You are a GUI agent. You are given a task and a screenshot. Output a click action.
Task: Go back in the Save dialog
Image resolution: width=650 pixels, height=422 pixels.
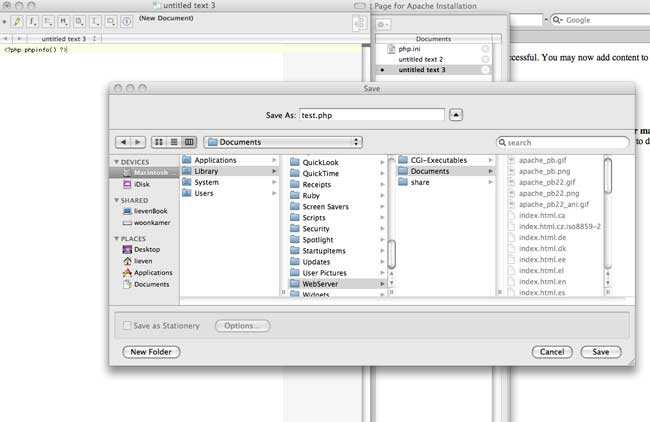(x=123, y=142)
